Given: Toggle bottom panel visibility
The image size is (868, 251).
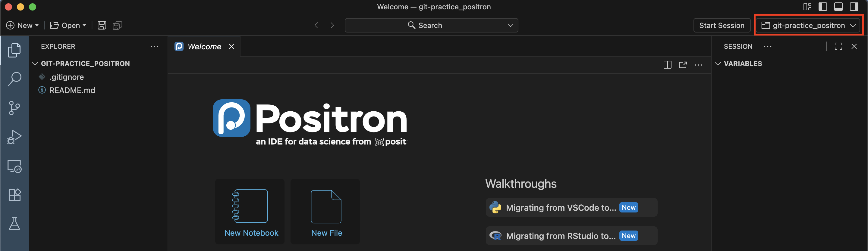Looking at the screenshot, I should click(838, 7).
